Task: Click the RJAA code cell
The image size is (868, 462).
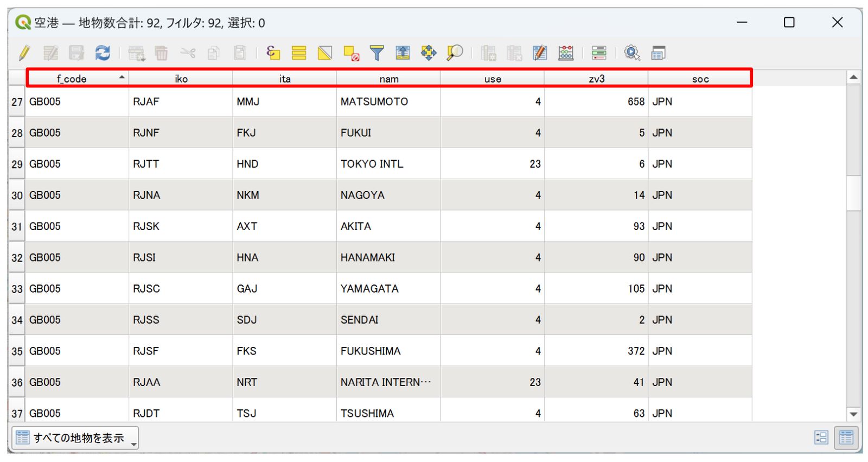Action: [181, 382]
